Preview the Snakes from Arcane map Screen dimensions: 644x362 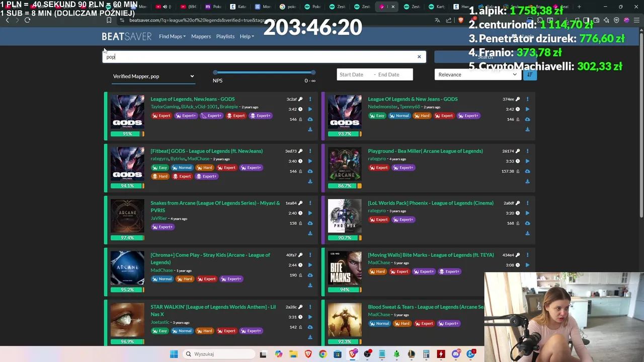(x=310, y=213)
